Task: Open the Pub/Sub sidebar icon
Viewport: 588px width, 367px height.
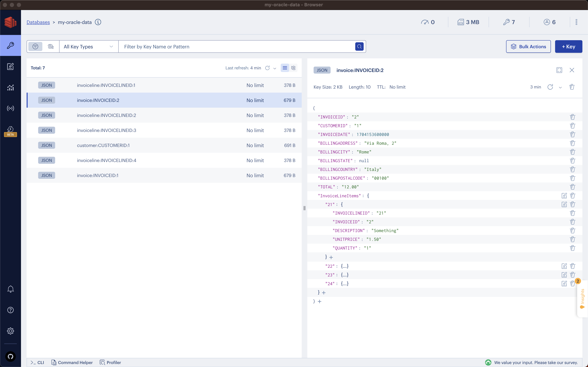Action: 10,108
